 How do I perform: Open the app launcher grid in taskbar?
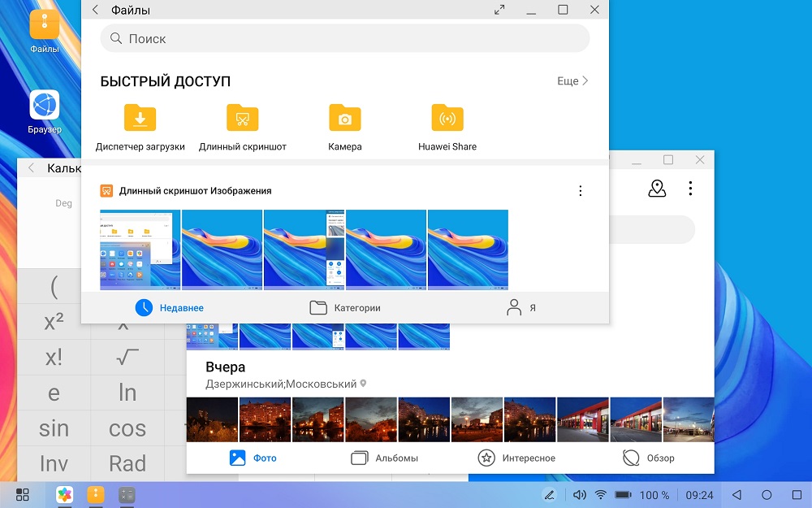point(22,494)
